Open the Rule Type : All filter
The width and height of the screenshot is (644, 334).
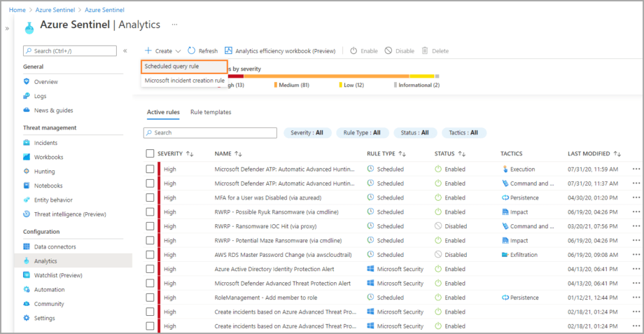363,133
